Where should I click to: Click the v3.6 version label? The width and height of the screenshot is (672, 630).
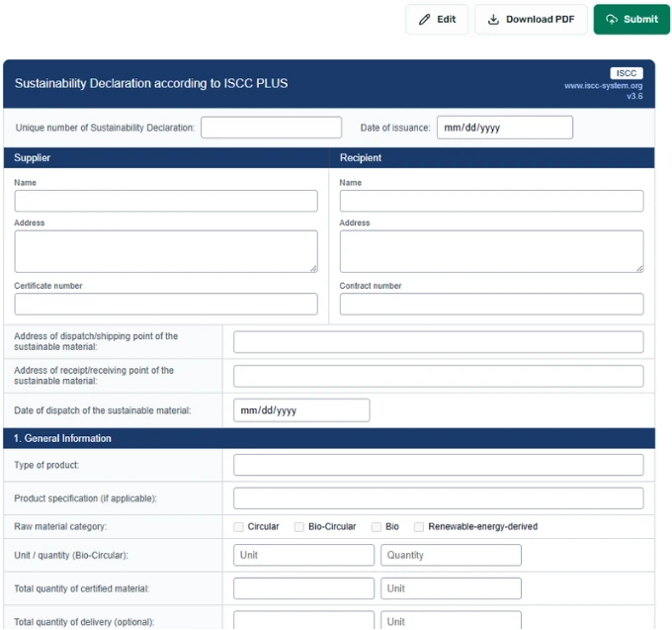tap(634, 96)
